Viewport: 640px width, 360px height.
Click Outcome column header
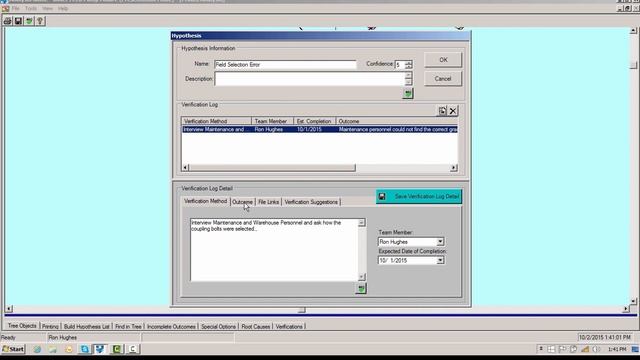click(396, 121)
